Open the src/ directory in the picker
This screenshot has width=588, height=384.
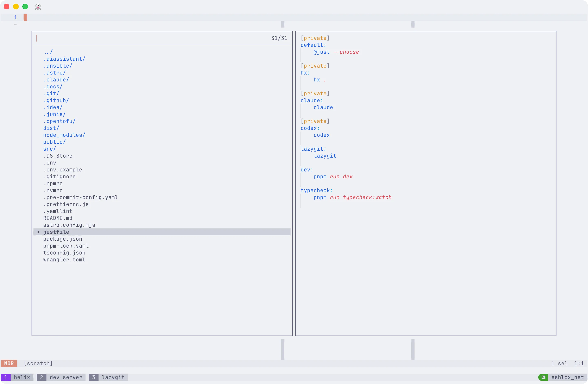tap(49, 149)
